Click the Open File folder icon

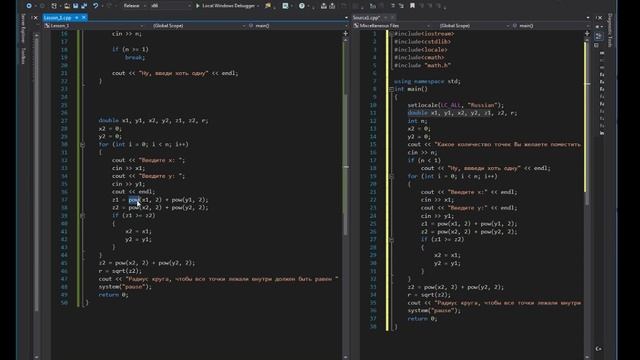click(x=67, y=6)
